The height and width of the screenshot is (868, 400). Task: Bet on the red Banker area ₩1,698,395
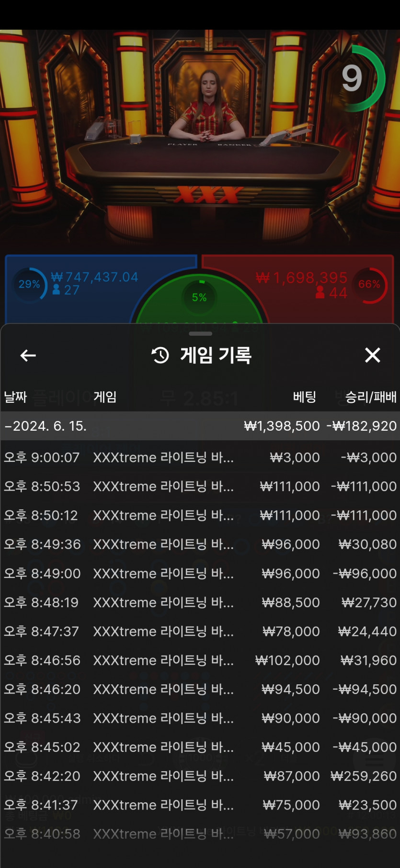click(301, 278)
